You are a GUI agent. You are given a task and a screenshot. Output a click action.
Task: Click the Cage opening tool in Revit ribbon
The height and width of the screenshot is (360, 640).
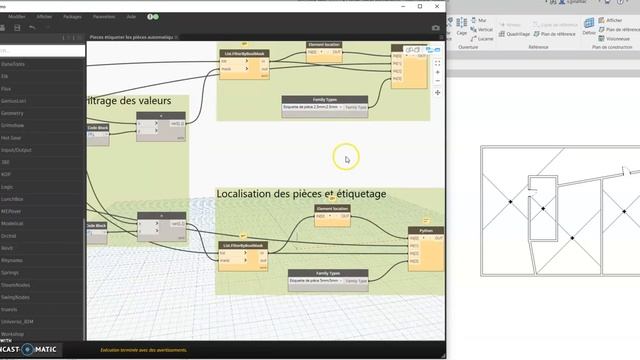coord(462,26)
